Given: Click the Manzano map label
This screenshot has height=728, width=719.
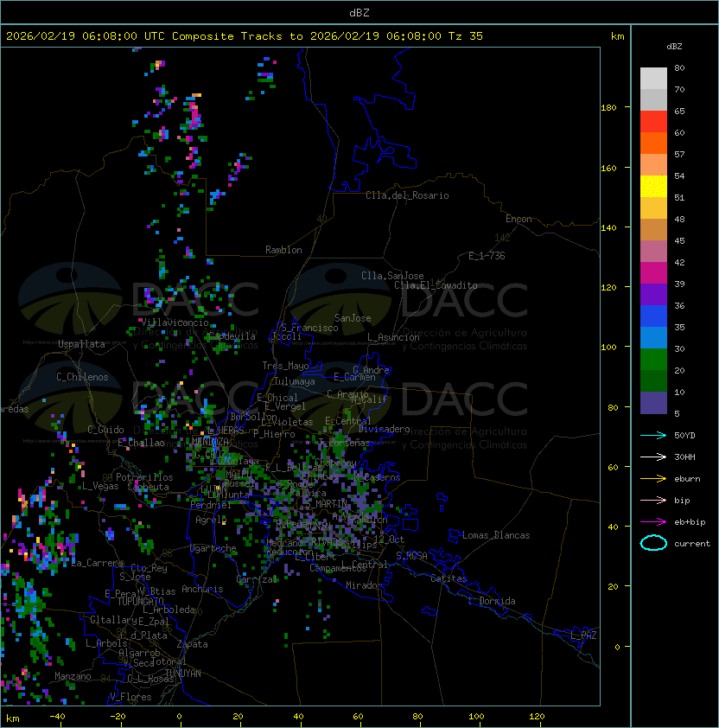Looking at the screenshot, I should (73, 676).
